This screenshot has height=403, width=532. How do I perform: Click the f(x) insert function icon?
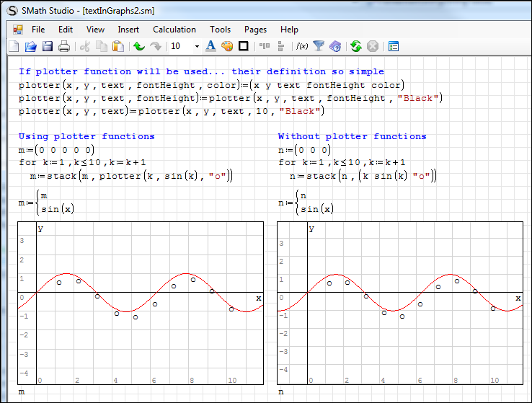[x=302, y=47]
